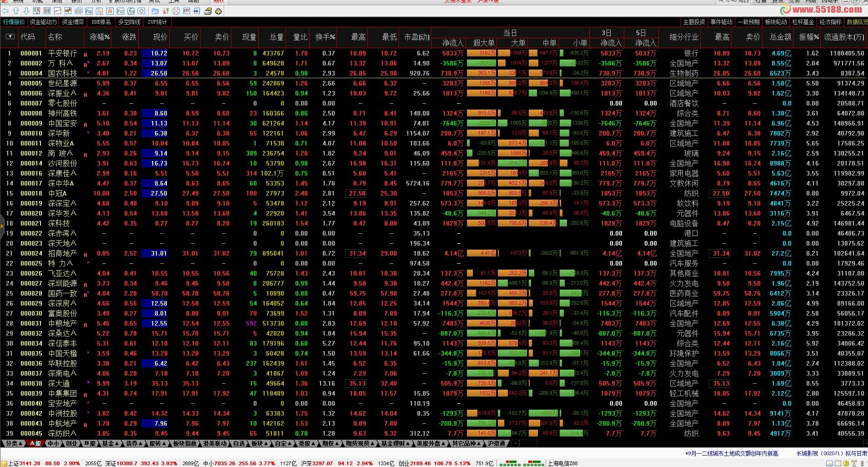
Task: Expand the 期货现货 bottom tab menu
Action: [360, 443]
